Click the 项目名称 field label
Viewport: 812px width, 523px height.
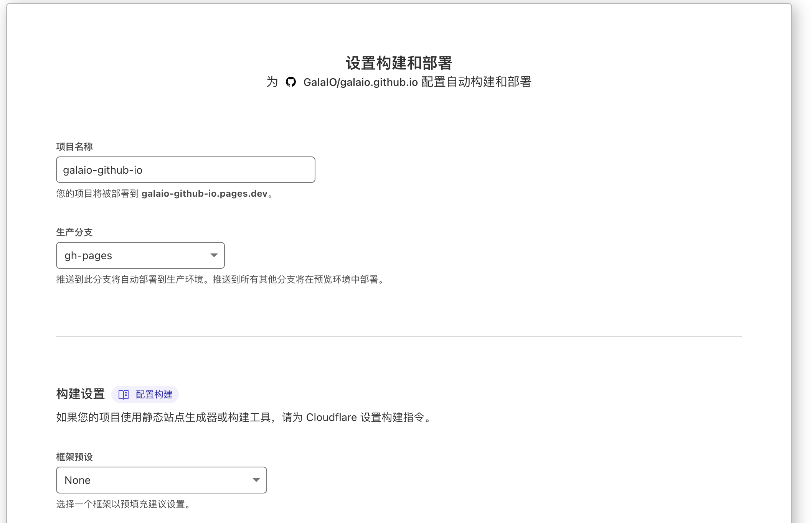click(x=74, y=147)
